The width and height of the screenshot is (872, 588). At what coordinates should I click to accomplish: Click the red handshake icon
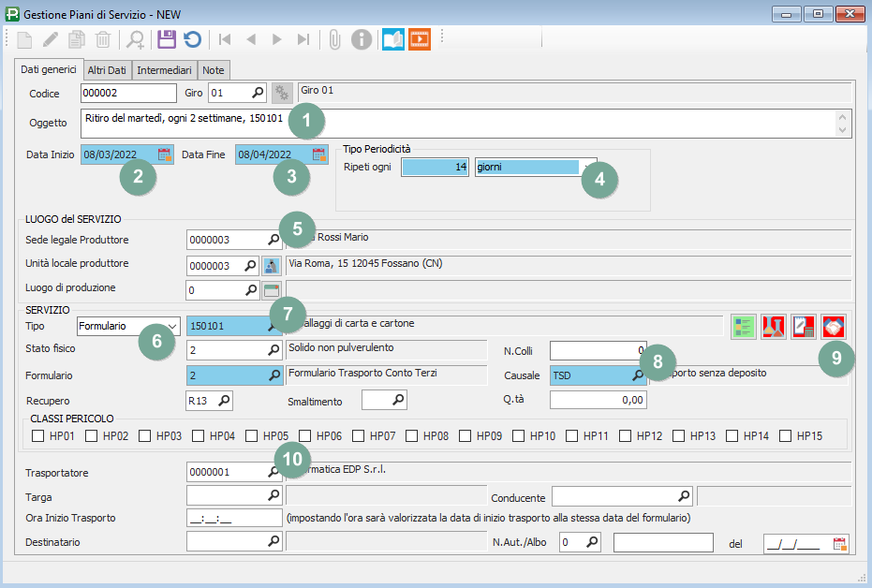tap(833, 326)
